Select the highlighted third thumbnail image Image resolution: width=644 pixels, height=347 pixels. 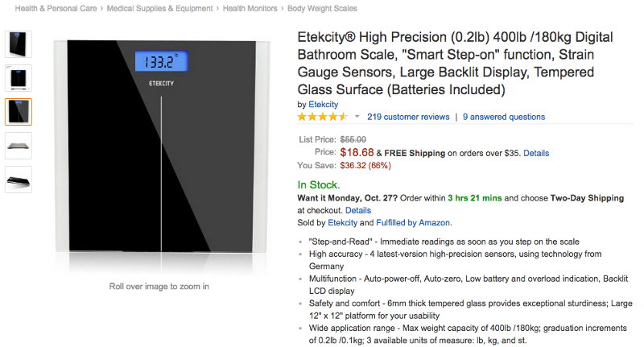[x=19, y=112]
